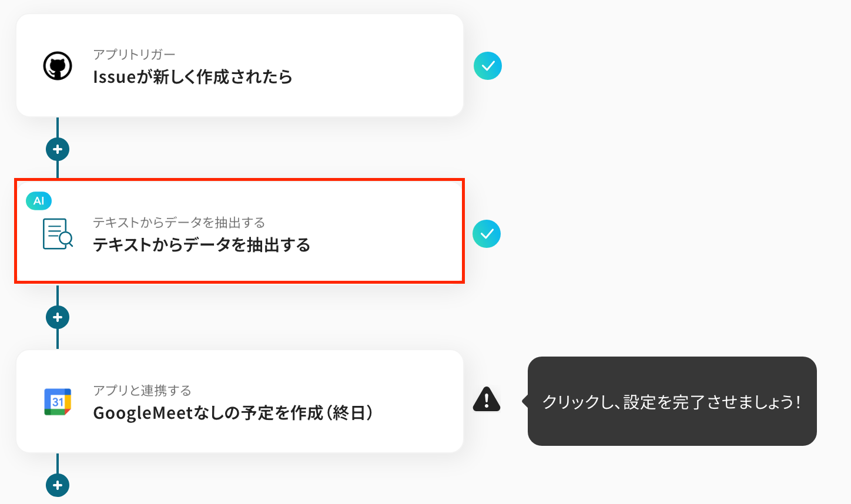Click the document search icon in AI step
This screenshot has width=851, height=504.
pyautogui.click(x=58, y=234)
